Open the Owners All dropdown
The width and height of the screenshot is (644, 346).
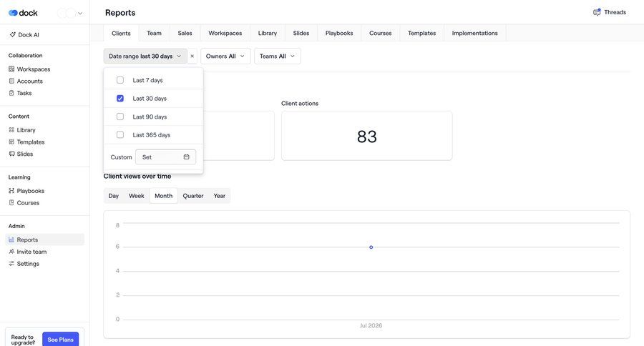pyautogui.click(x=225, y=56)
